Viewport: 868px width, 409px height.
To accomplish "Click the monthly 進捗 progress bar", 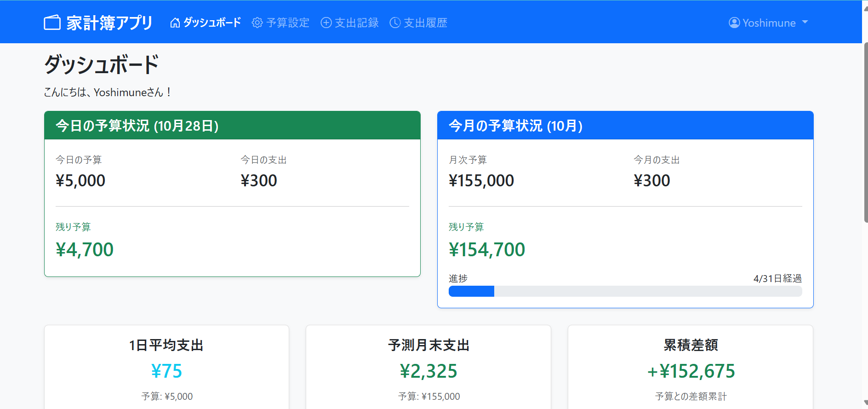I will (625, 291).
